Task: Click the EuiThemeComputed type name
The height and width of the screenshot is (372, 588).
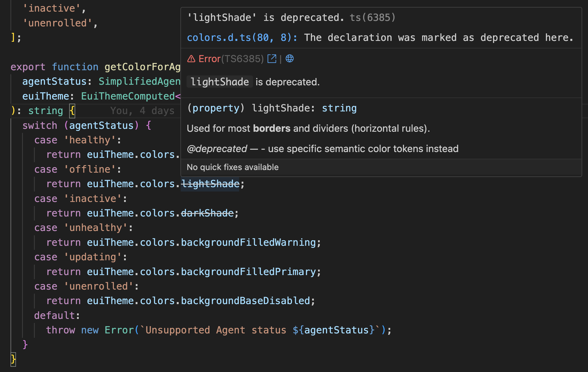Action: pos(128,96)
